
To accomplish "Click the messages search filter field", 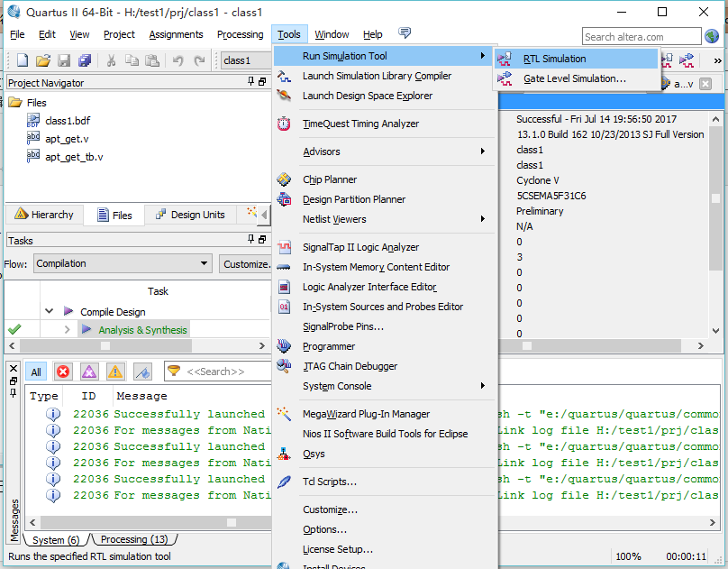I will click(218, 372).
